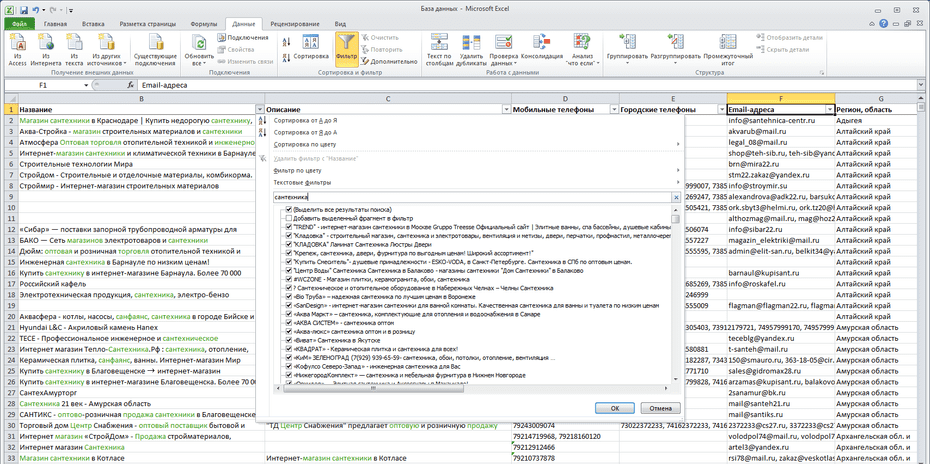Click the vertical scrollbar thumb in filter list

676,219
